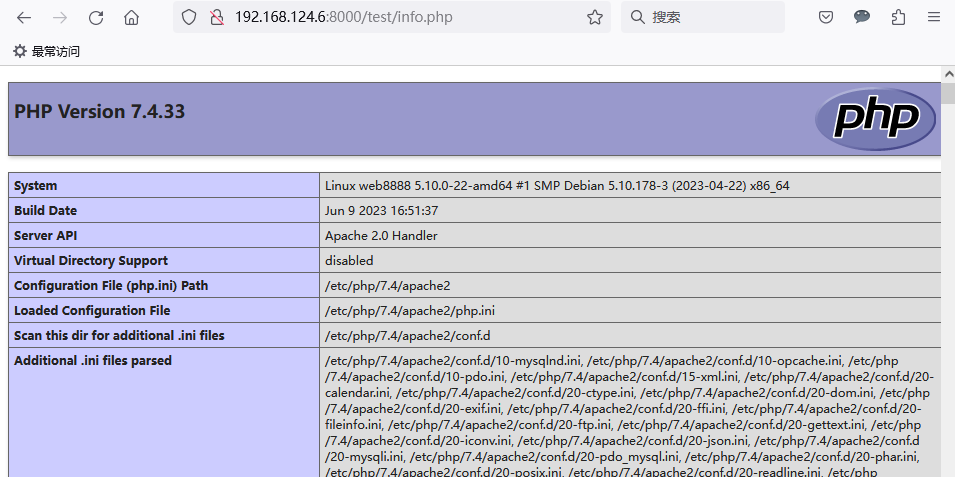
Task: Click the search magnifier icon
Action: (x=637, y=17)
